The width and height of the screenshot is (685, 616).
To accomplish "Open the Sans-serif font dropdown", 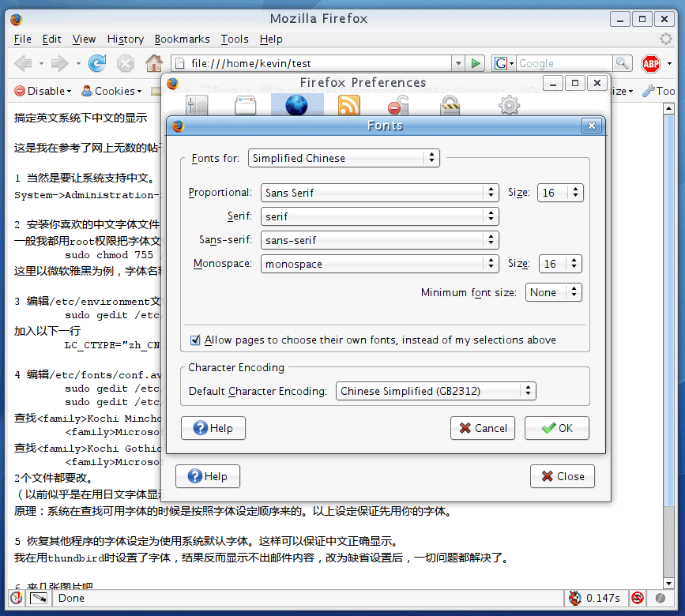I will [x=379, y=240].
